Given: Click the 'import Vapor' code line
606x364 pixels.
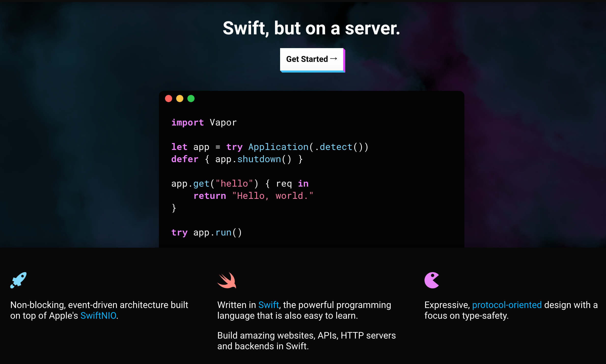Looking at the screenshot, I should point(204,123).
